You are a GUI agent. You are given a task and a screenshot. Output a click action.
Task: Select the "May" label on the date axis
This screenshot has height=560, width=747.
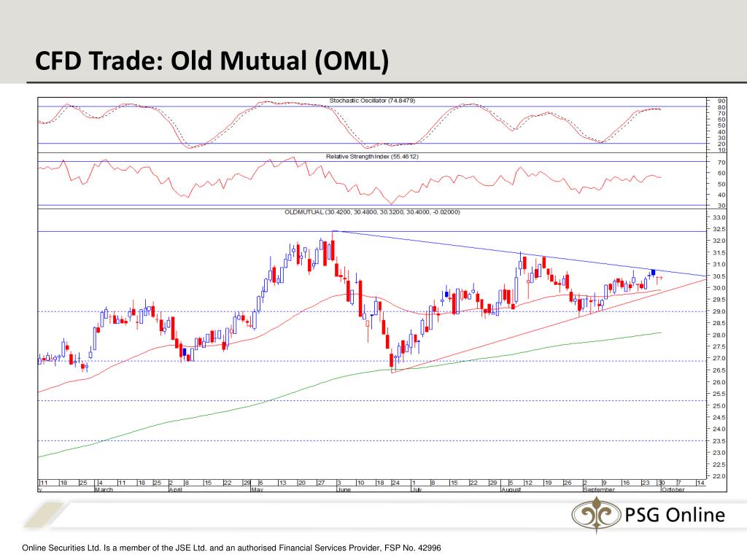pyautogui.click(x=258, y=489)
